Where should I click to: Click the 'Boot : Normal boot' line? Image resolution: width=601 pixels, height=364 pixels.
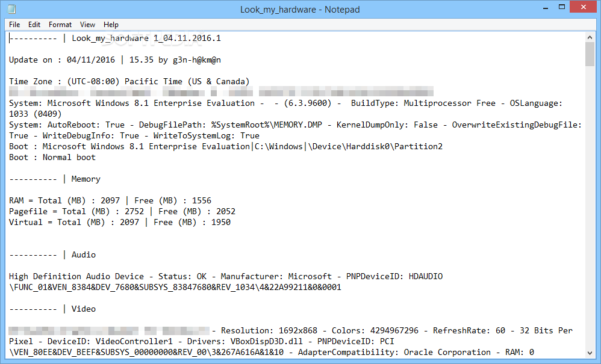pos(52,157)
